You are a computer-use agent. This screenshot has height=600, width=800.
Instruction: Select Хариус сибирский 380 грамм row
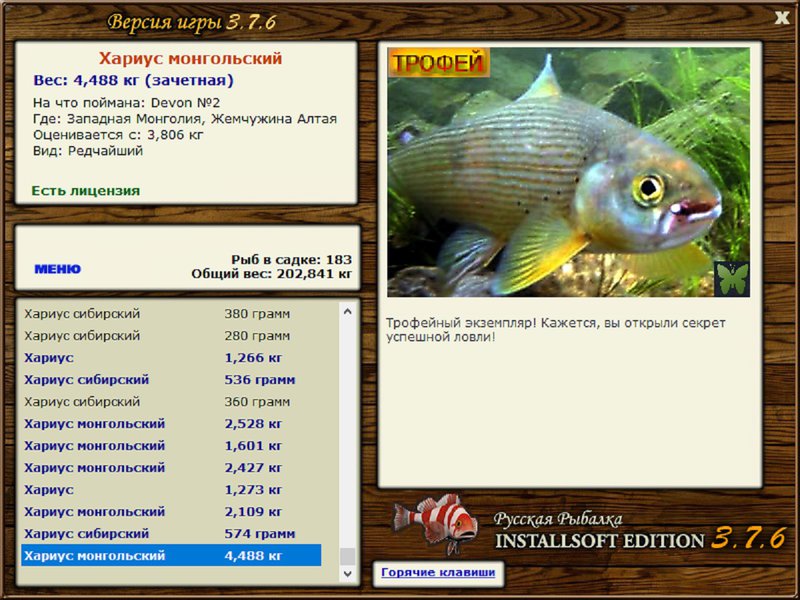tap(171, 314)
